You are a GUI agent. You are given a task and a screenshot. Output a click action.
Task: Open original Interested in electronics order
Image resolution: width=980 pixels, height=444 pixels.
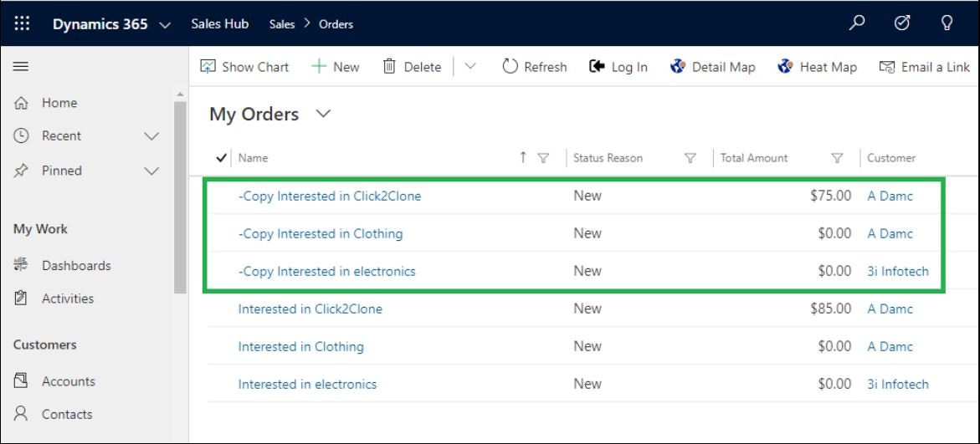click(307, 384)
